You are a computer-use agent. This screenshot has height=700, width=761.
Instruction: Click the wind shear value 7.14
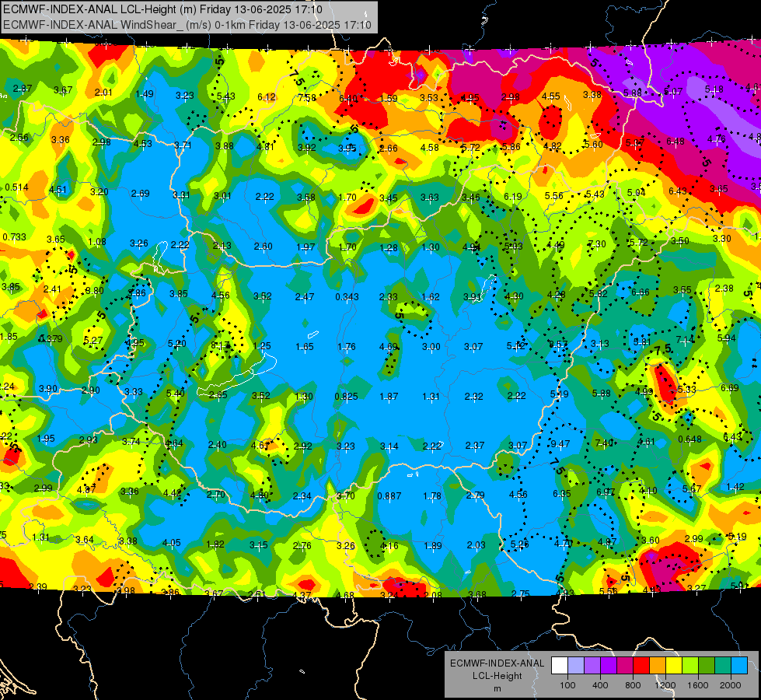point(686,340)
